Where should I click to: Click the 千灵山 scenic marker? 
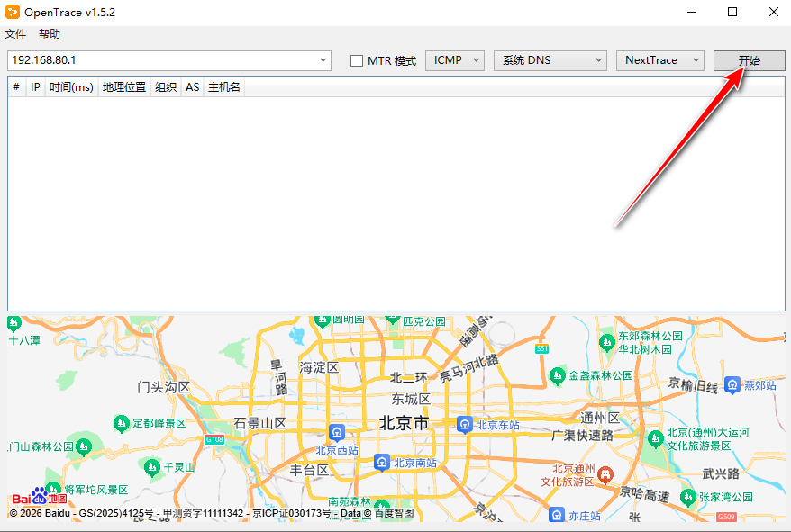pyautogui.click(x=152, y=467)
